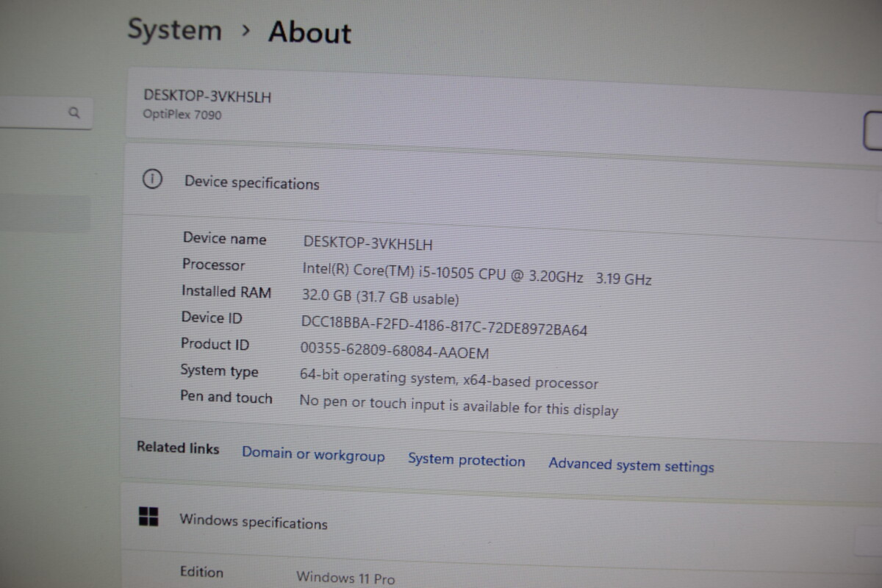The height and width of the screenshot is (588, 882).
Task: Click the Device name label
Action: [225, 238]
